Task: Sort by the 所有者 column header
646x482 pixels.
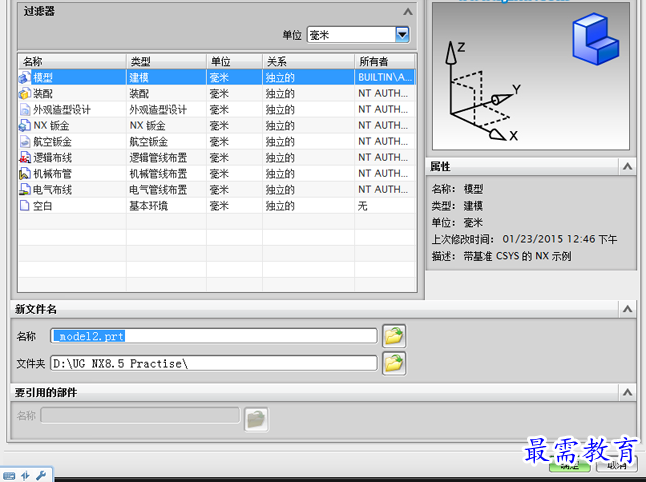Action: (x=384, y=61)
